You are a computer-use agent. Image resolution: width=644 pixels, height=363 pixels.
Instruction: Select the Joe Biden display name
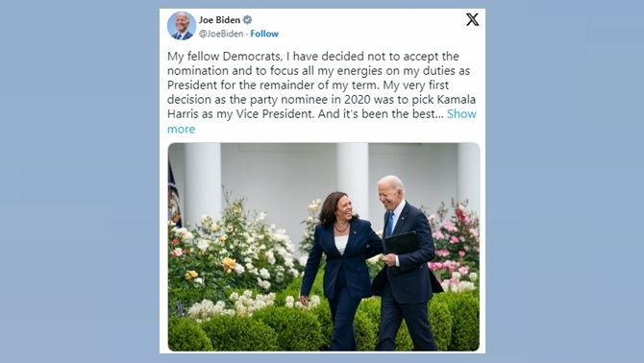coord(219,20)
